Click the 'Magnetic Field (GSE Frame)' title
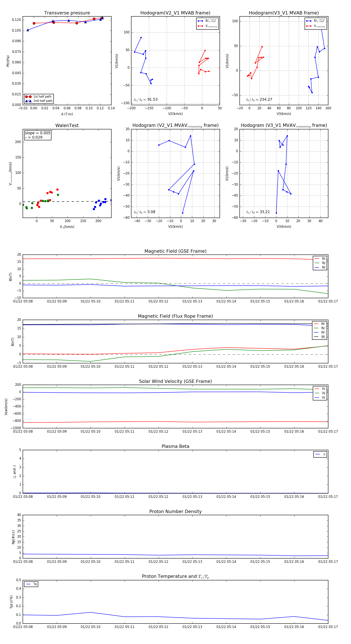Image resolution: width=351 pixels, height=644 pixels. (x=175, y=251)
